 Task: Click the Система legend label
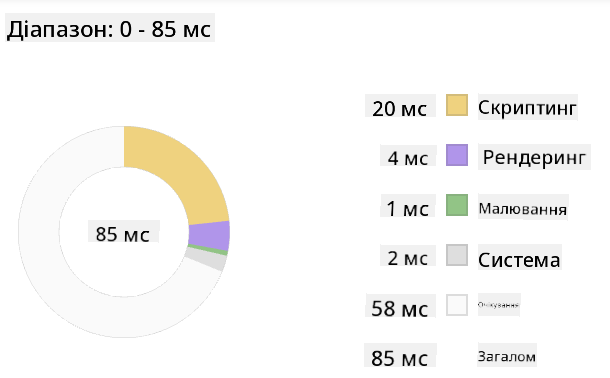[519, 259]
